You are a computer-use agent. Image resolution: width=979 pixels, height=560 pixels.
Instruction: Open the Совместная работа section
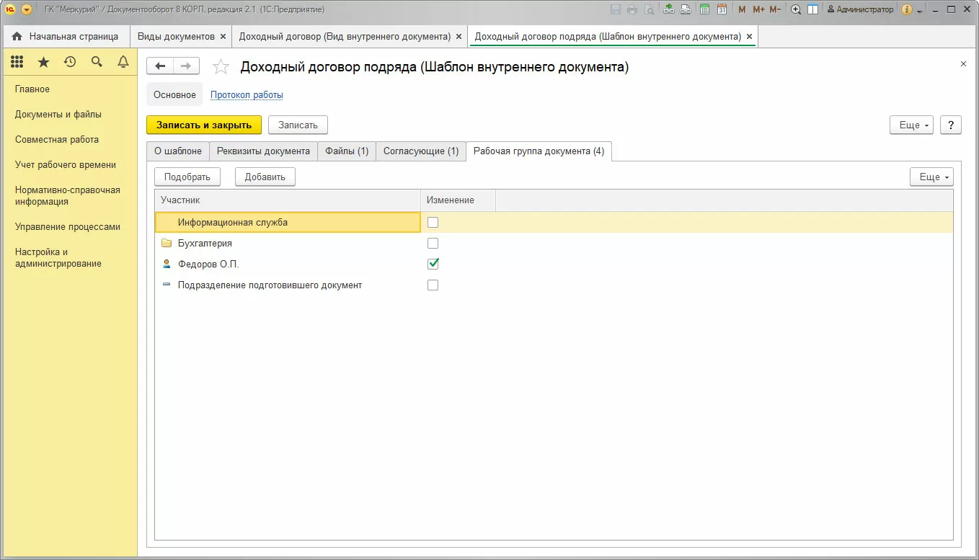[x=57, y=139]
